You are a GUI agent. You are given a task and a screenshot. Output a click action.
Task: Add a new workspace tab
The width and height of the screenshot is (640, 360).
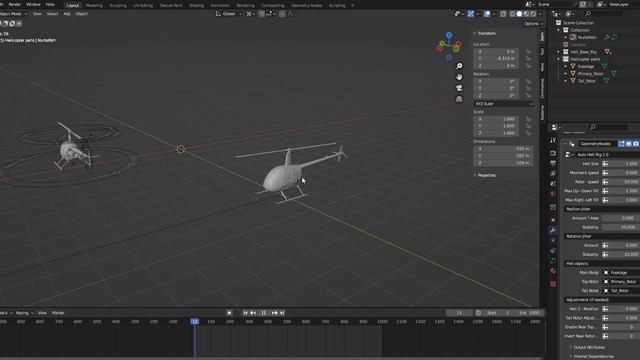(x=353, y=5)
